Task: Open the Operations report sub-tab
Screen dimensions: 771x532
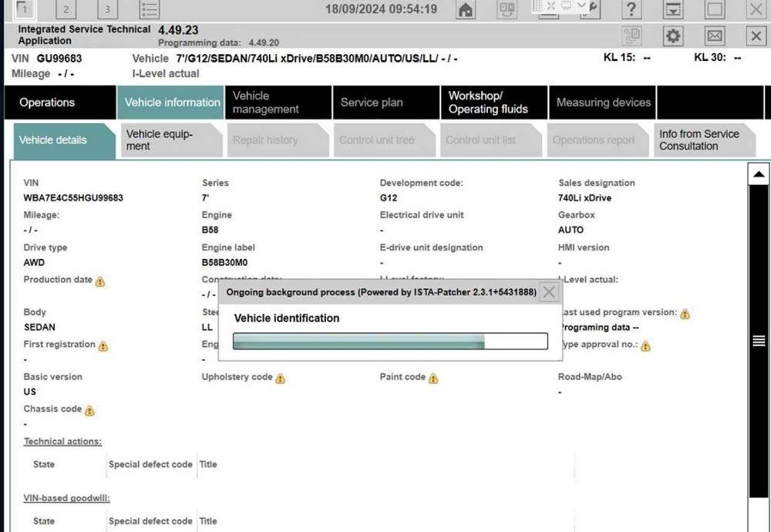Action: click(598, 140)
